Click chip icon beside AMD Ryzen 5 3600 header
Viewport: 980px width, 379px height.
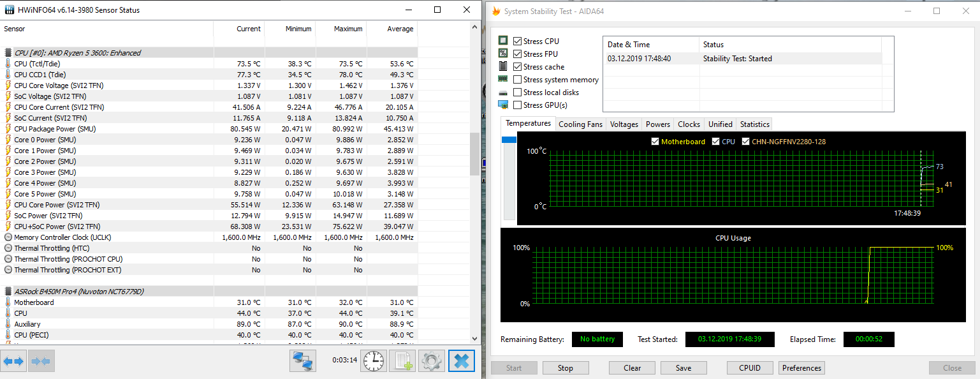pos(8,53)
